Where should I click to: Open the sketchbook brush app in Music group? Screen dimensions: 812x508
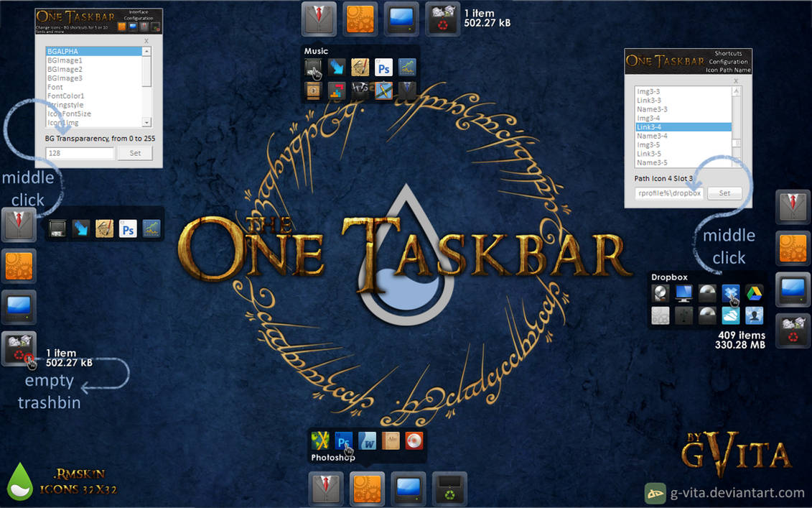(x=360, y=67)
